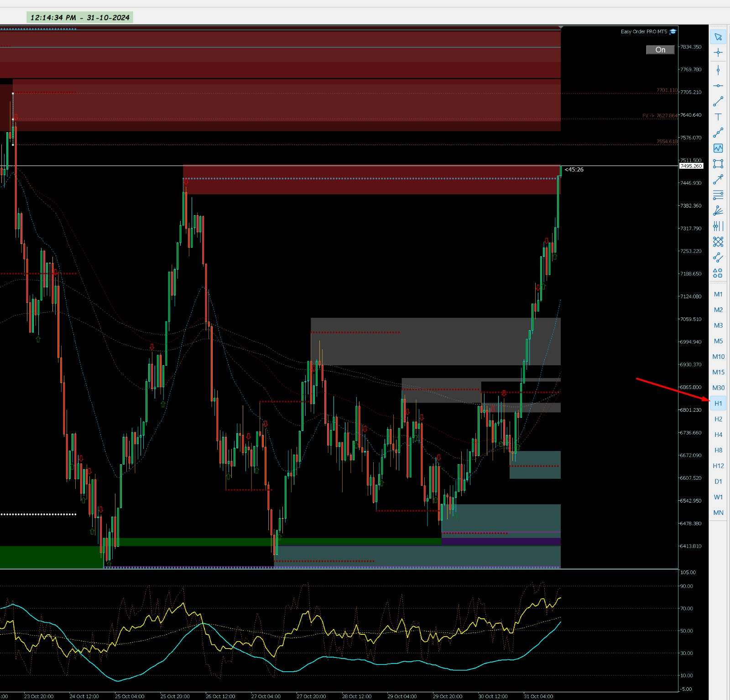The width and height of the screenshot is (730, 700).
Task: Click the Easy Order PRO graduation cap icon
Action: tap(673, 31)
